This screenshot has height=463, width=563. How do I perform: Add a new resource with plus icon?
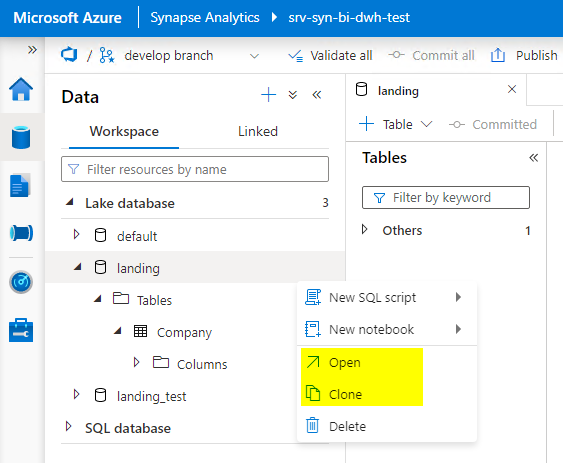(x=268, y=95)
